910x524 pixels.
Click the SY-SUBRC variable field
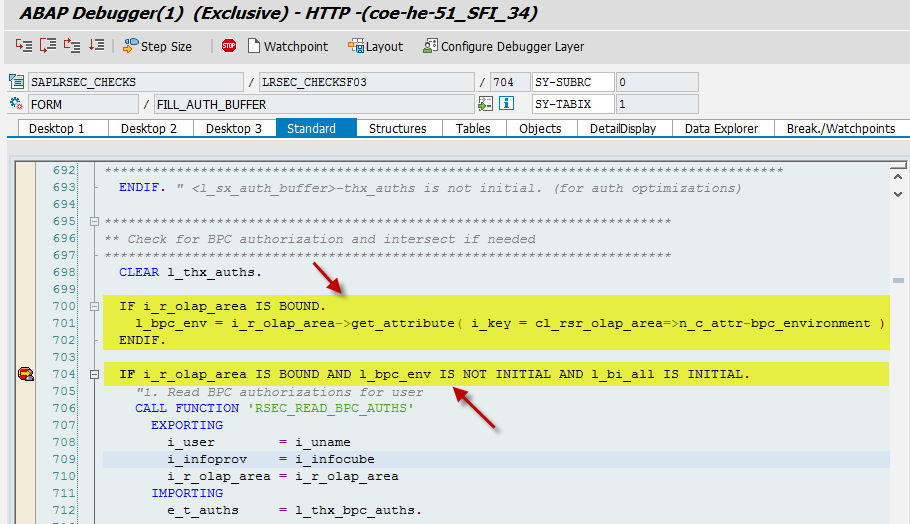[573, 82]
